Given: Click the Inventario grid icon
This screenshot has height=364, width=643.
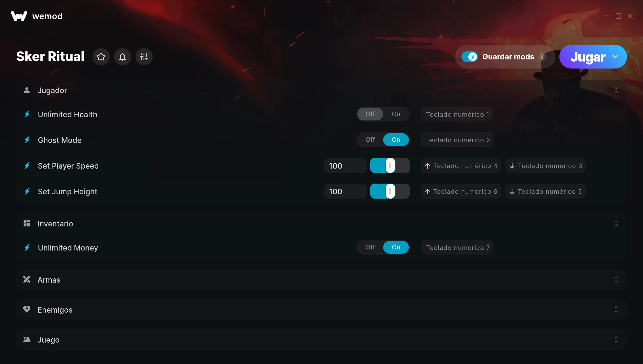Looking at the screenshot, I should point(27,223).
